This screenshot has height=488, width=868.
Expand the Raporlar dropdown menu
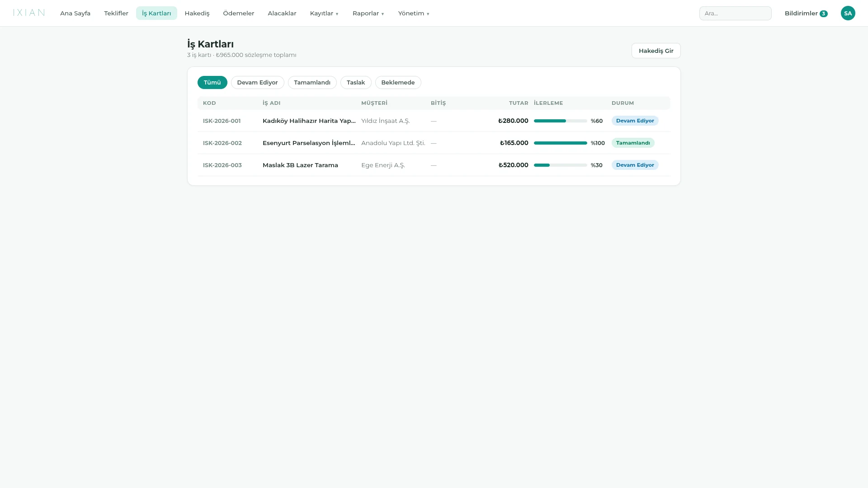[x=368, y=13]
